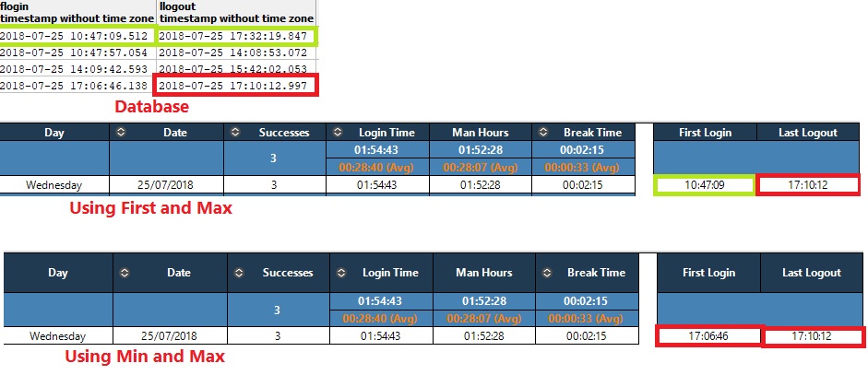The height and width of the screenshot is (375, 868).
Task: Select the 17:06:46 First Login cell
Action: pos(708,336)
